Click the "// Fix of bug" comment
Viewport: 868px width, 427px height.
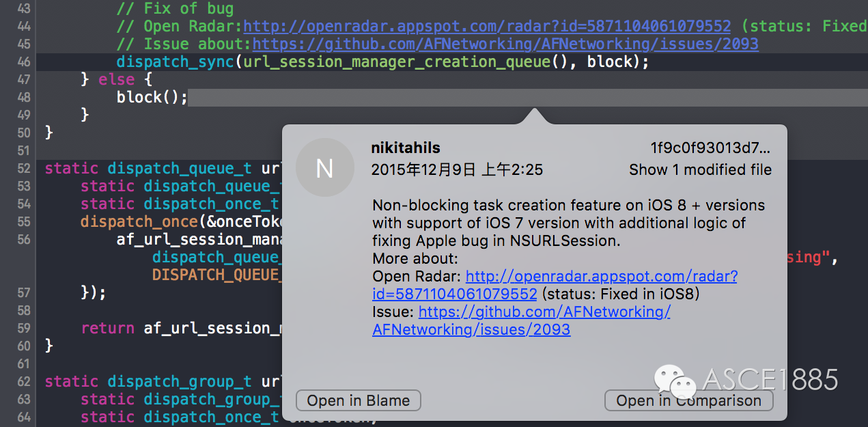(175, 8)
